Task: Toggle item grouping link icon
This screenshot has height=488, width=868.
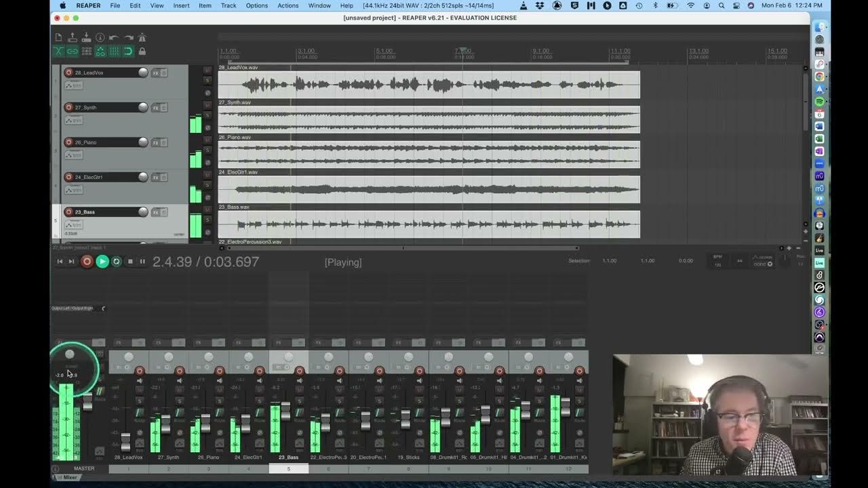Action: pos(72,51)
